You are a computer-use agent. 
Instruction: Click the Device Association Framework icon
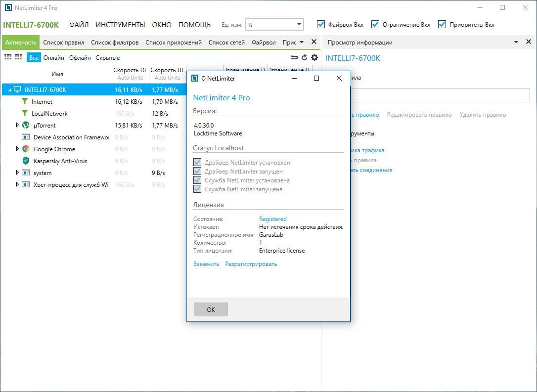click(26, 137)
